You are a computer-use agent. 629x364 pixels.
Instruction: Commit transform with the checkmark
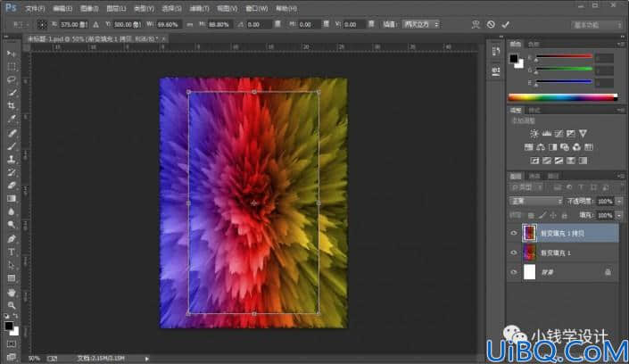[506, 24]
